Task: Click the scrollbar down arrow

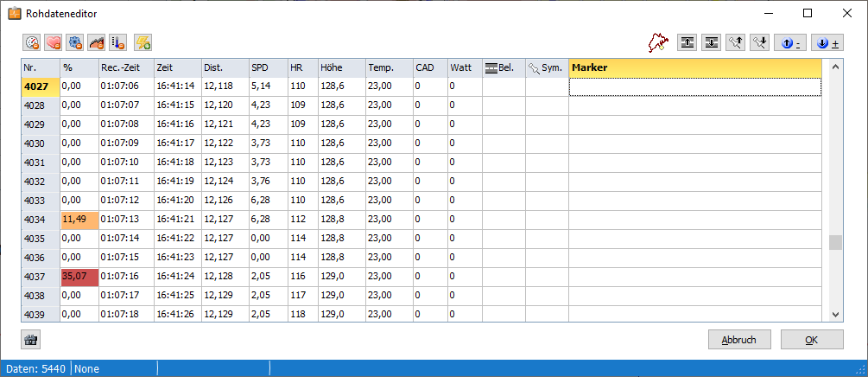Action: click(835, 314)
